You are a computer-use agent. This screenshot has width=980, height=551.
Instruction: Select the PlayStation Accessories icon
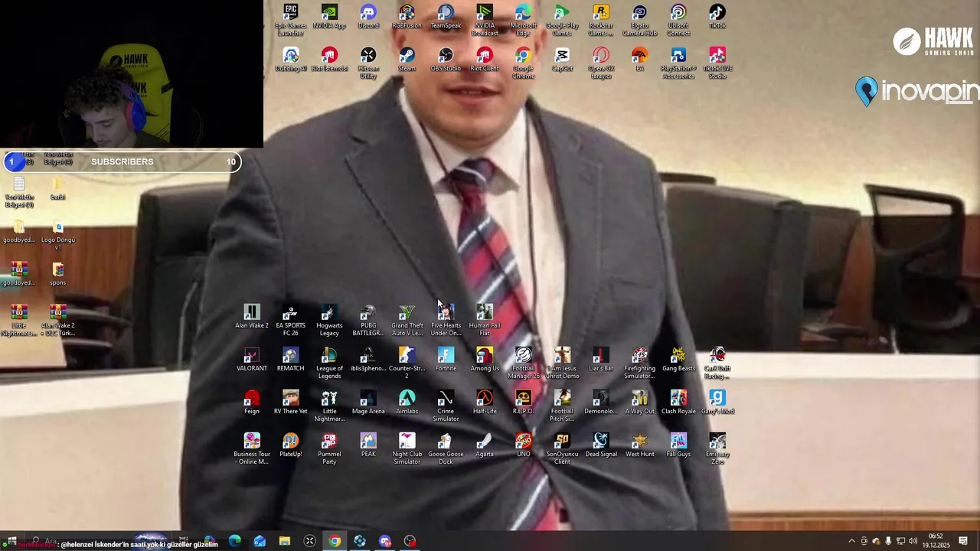click(678, 63)
